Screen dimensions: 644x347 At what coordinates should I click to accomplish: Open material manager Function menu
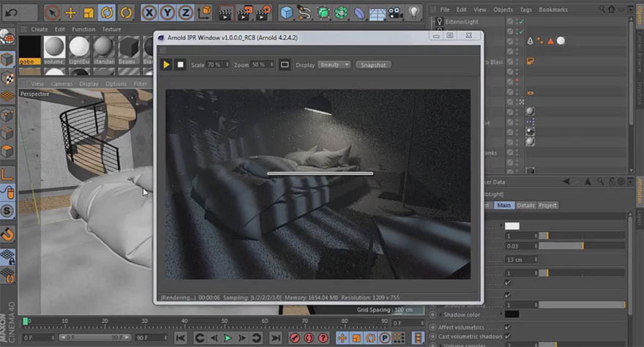click(83, 29)
